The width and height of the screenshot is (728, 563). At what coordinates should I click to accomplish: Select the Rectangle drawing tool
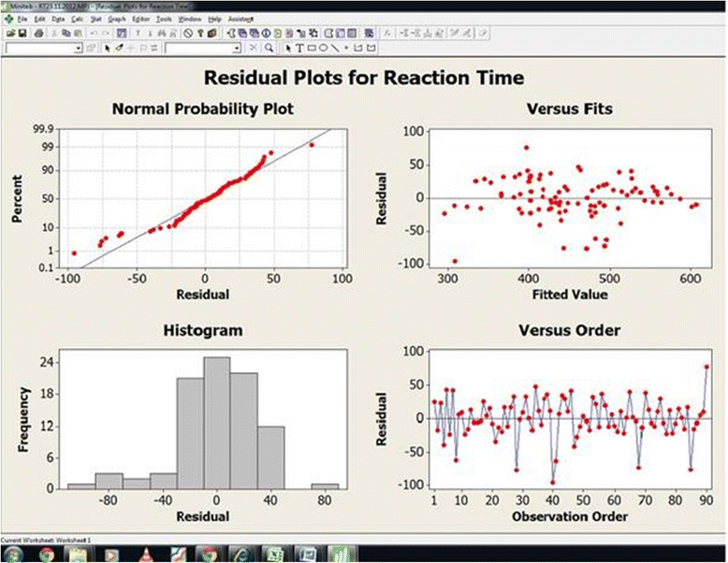point(312,48)
